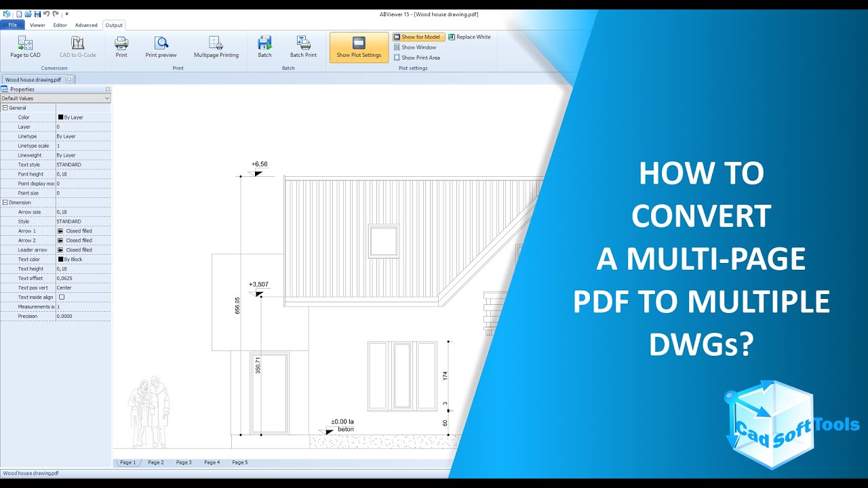Go to Page 5 layout tab

click(240, 462)
